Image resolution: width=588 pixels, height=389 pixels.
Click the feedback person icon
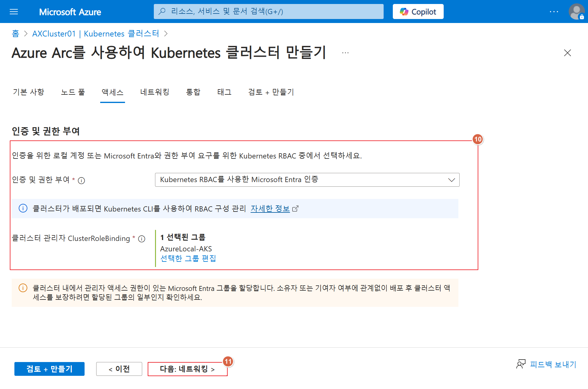click(x=521, y=364)
